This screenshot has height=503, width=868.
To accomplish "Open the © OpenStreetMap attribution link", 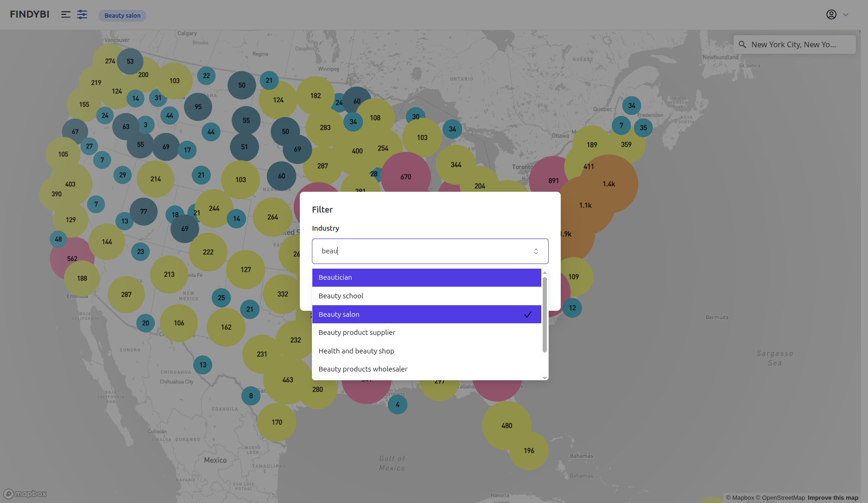I will tap(780, 498).
